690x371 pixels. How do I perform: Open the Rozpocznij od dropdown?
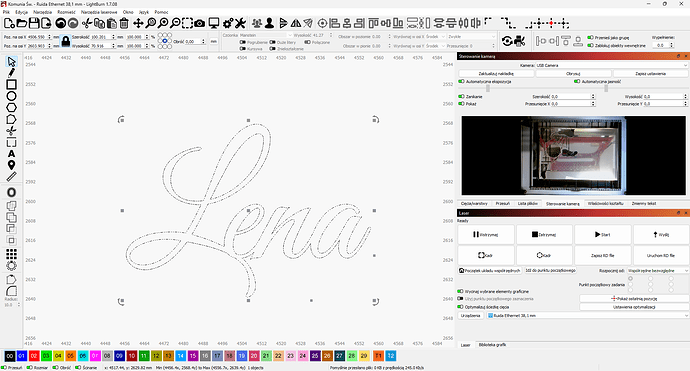tap(658, 271)
